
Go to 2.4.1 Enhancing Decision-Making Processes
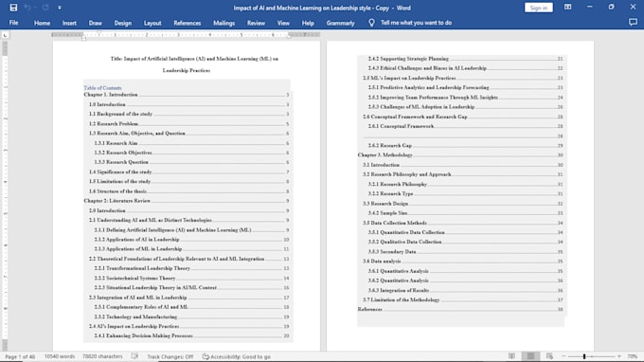(x=191, y=335)
